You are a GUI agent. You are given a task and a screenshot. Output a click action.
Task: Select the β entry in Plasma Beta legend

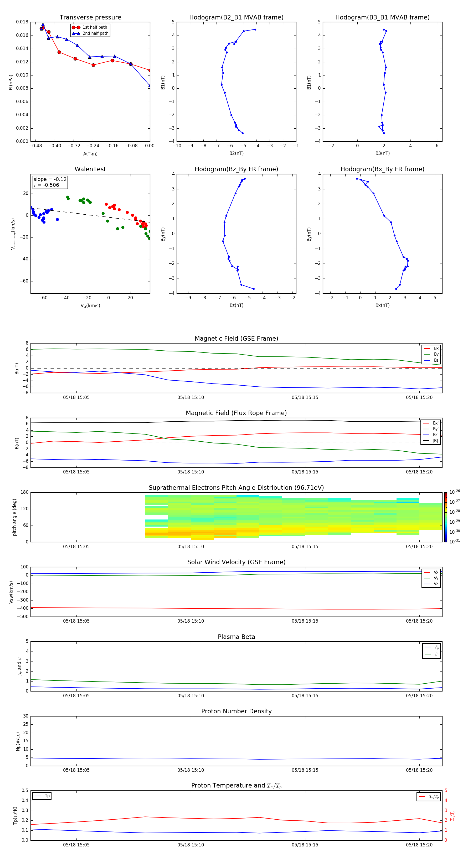pos(431,654)
